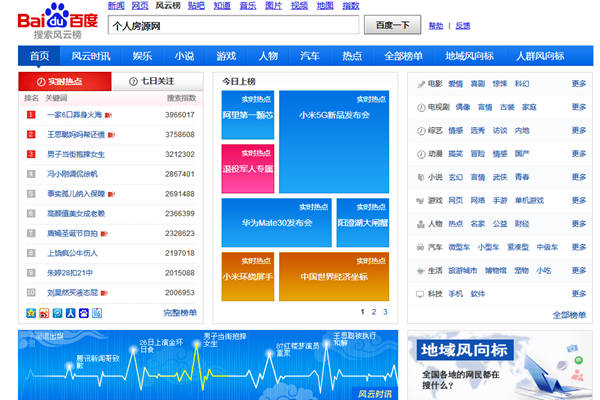Open 娱乐 in the navigation bar

pyautogui.click(x=142, y=56)
